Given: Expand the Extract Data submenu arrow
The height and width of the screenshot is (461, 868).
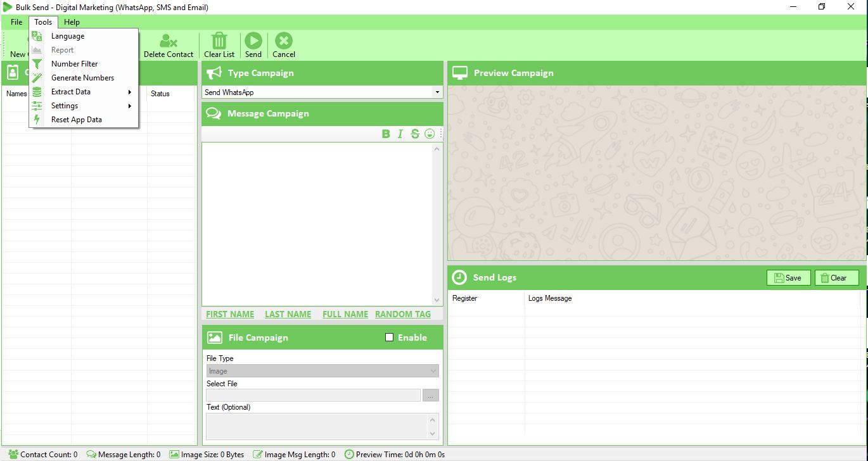Looking at the screenshot, I should click(x=129, y=92).
